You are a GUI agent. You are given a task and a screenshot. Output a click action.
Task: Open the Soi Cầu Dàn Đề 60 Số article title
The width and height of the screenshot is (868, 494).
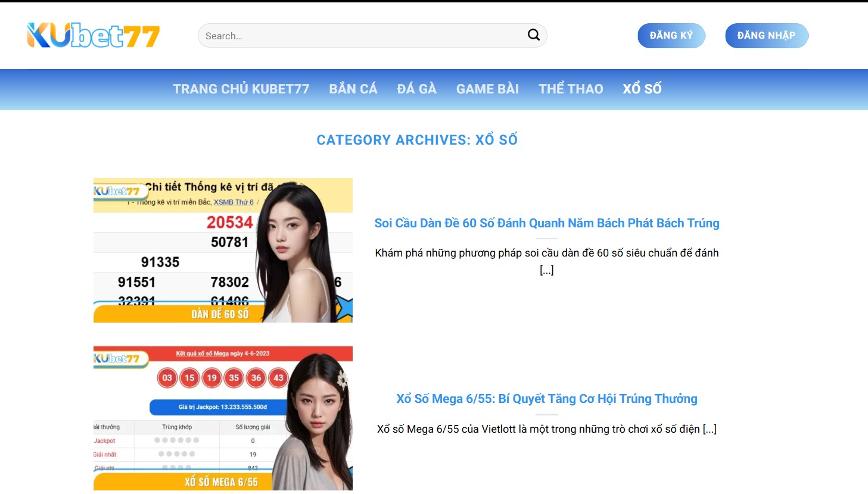pyautogui.click(x=546, y=223)
